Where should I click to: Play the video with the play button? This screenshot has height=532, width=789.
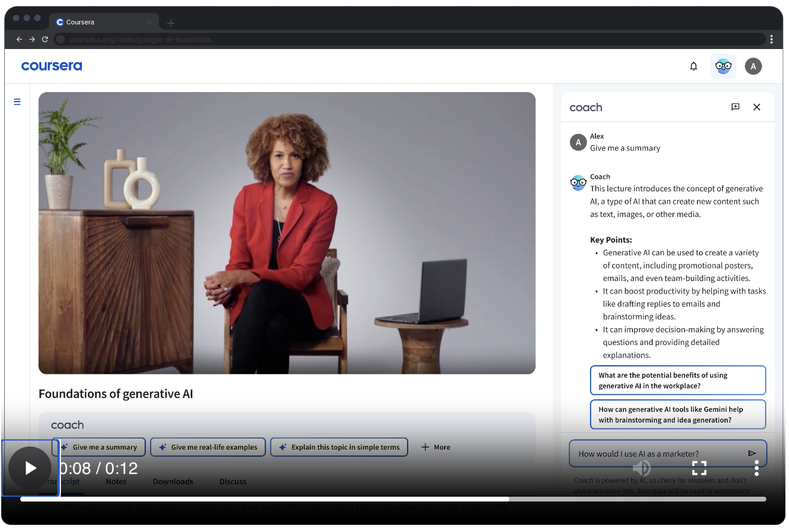pos(30,468)
